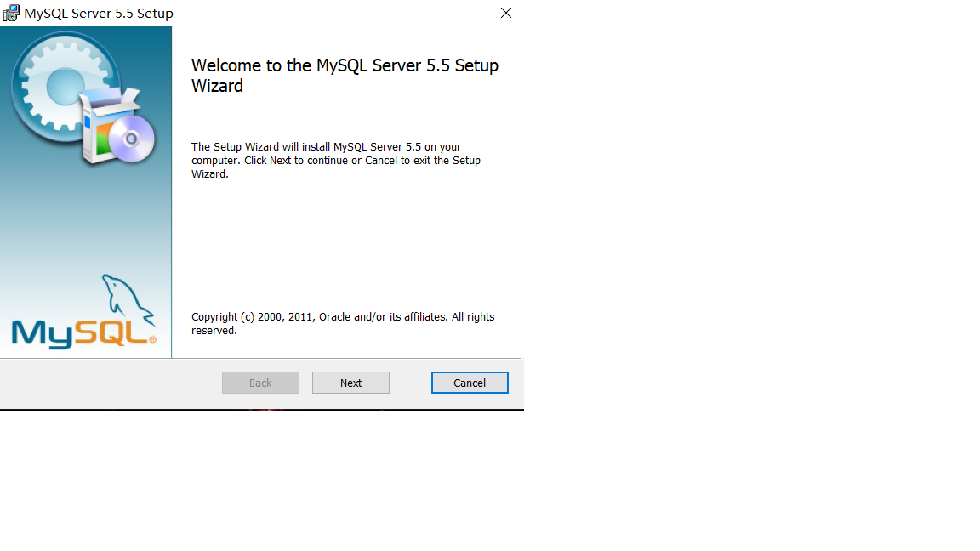Click Next to continue installation

point(350,382)
